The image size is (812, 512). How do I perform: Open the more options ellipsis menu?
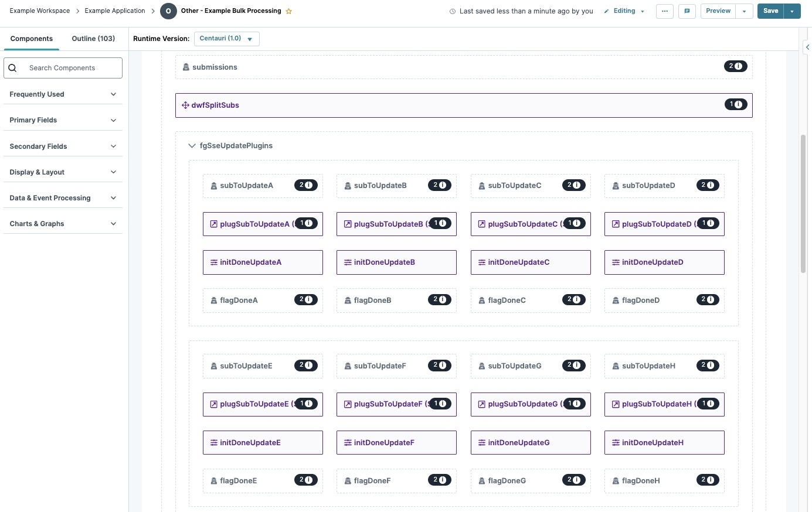tap(664, 11)
